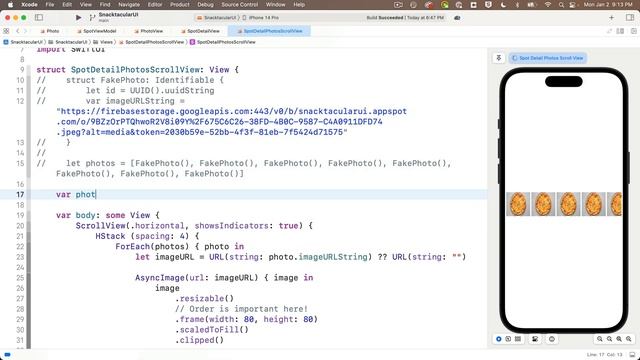Click the .resizable() modifier text
The image size is (640, 360).
204,298
